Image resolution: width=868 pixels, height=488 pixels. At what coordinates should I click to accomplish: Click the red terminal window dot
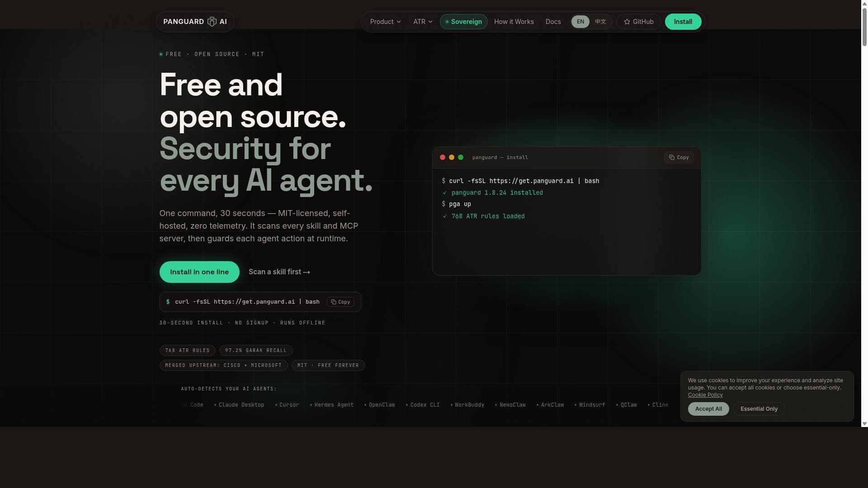pyautogui.click(x=443, y=157)
